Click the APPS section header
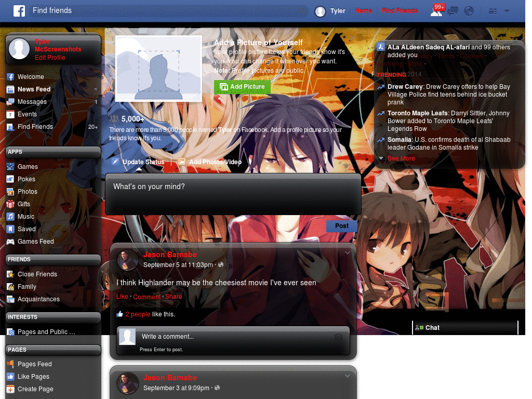532x399 pixels. tap(53, 152)
